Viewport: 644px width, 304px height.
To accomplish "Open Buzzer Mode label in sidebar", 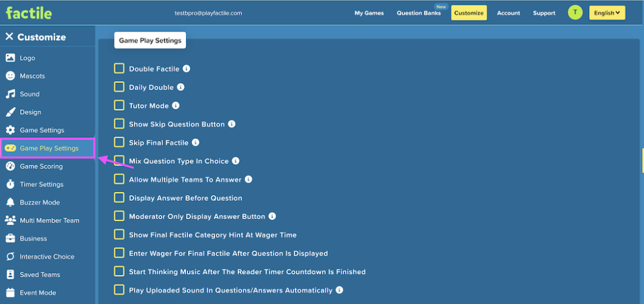I will coord(40,202).
